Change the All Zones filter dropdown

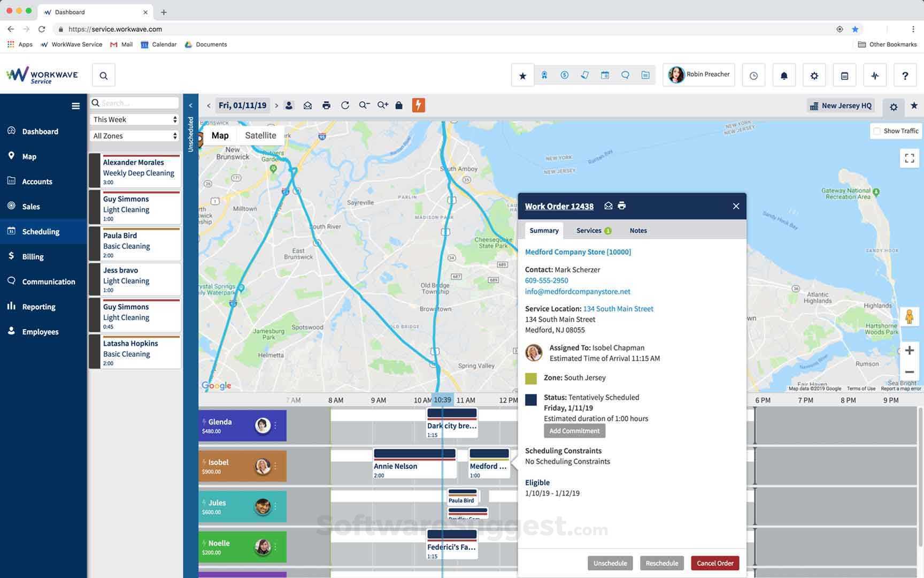coord(134,135)
